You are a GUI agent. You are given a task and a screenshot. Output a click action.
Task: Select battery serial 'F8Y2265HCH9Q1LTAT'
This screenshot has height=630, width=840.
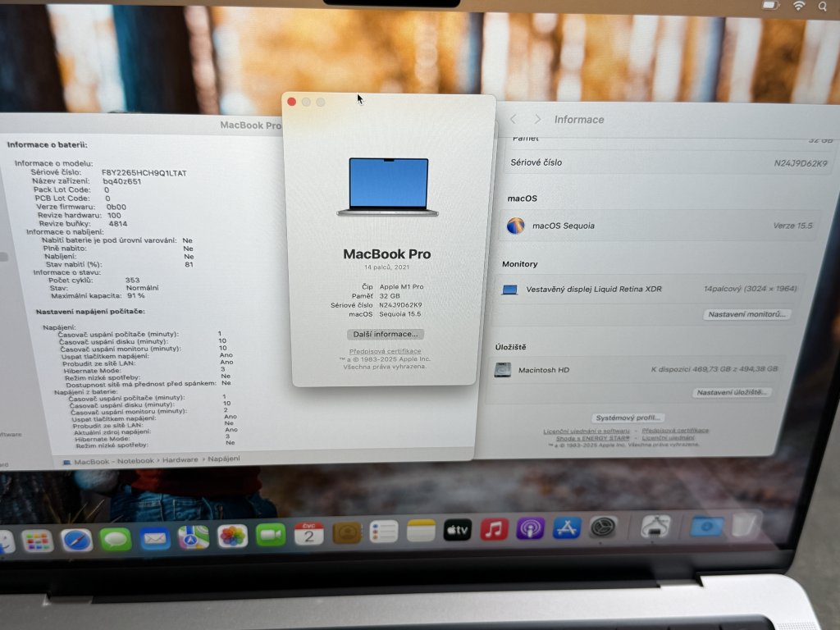[x=144, y=173]
